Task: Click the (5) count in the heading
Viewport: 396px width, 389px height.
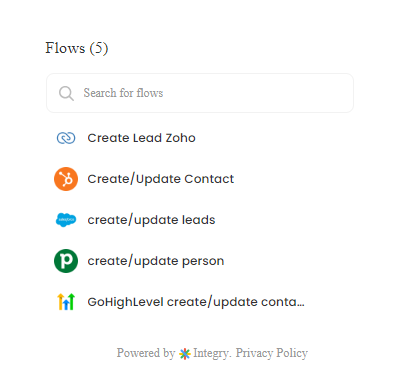Action: click(99, 48)
